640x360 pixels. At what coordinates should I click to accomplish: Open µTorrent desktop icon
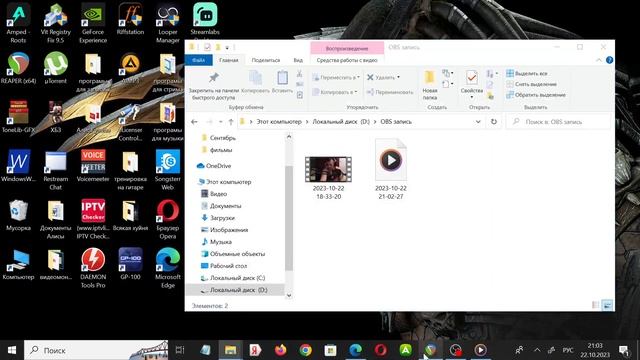tap(56, 68)
